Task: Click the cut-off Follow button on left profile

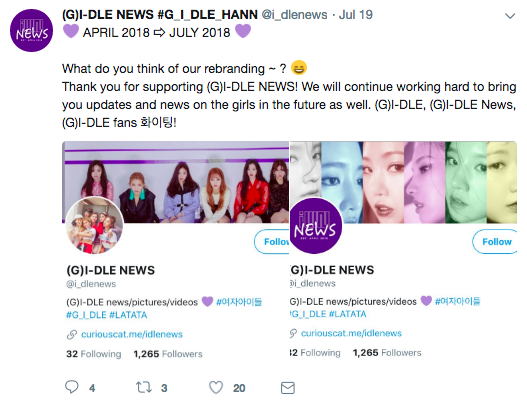Action: point(272,242)
